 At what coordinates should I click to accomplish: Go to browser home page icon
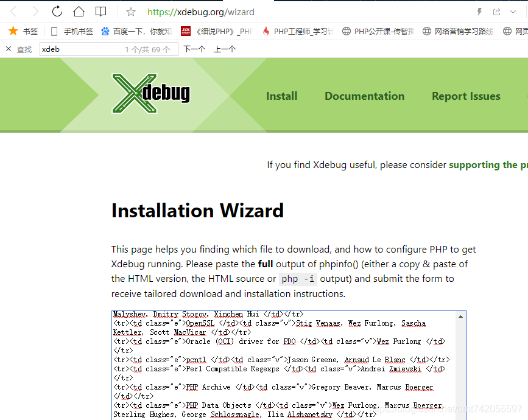coord(79,12)
